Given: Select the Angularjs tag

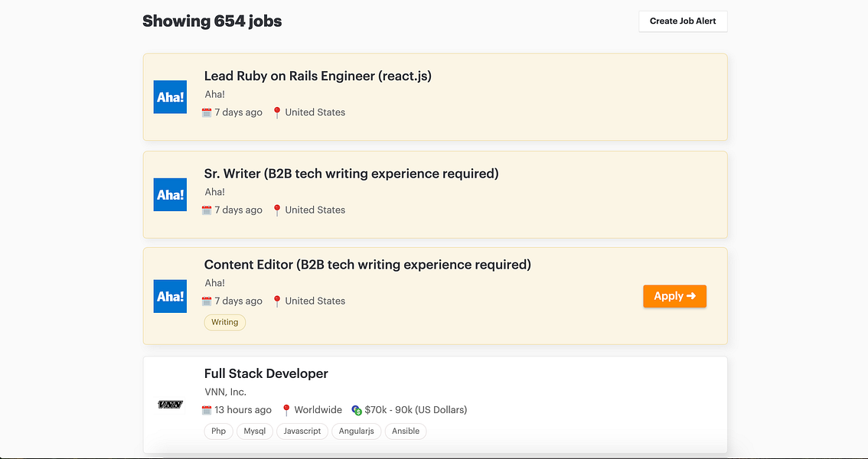Looking at the screenshot, I should 356,431.
